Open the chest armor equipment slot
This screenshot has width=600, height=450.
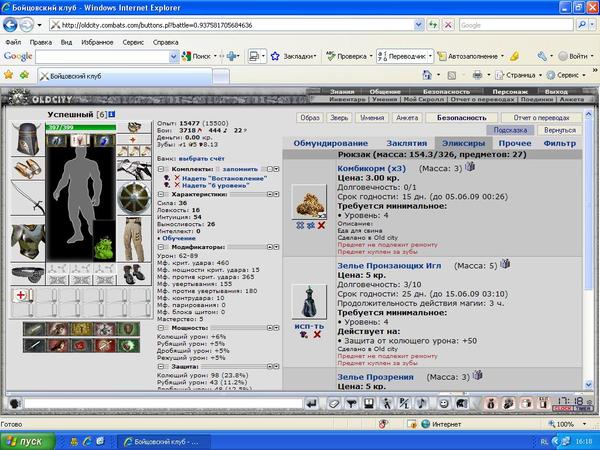28,241
